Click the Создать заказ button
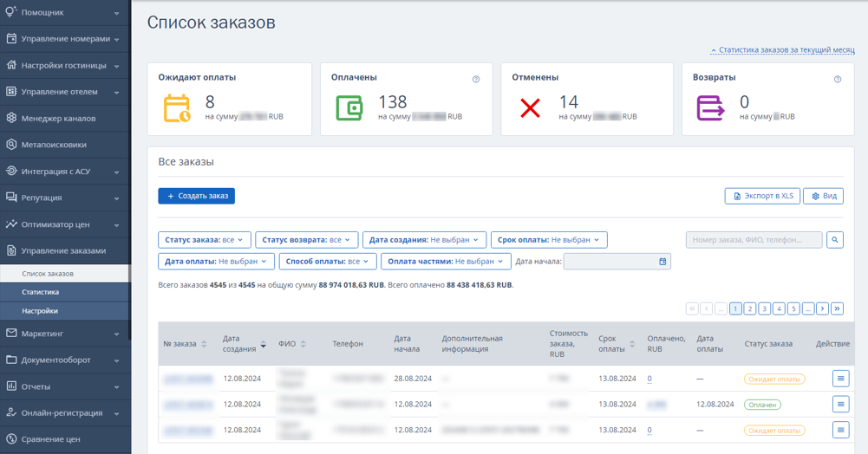The width and height of the screenshot is (868, 454). pyautogui.click(x=197, y=196)
